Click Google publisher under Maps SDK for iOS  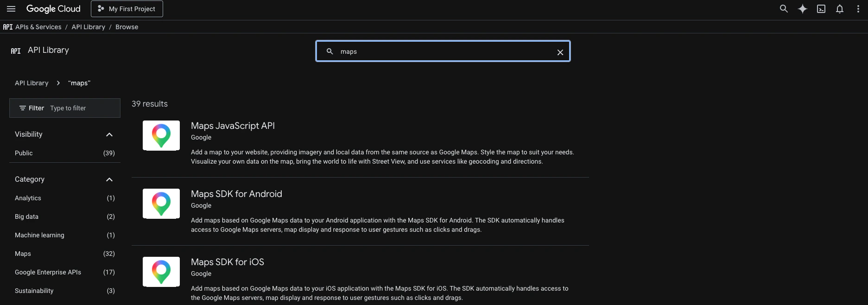(x=201, y=273)
